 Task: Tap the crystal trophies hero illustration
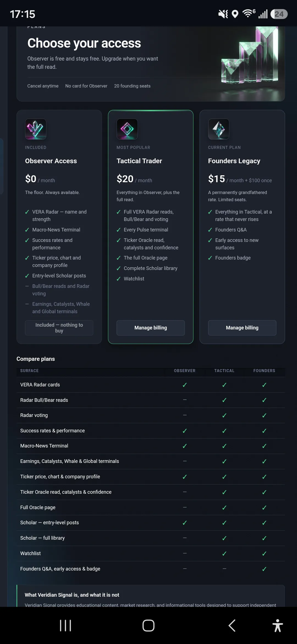pos(250,55)
